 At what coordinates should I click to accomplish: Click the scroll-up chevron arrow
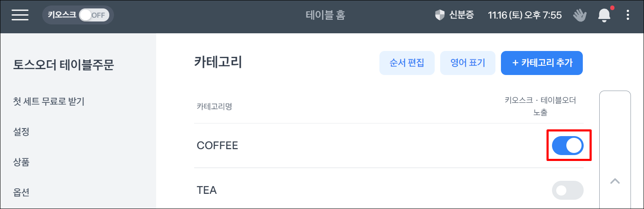615,181
